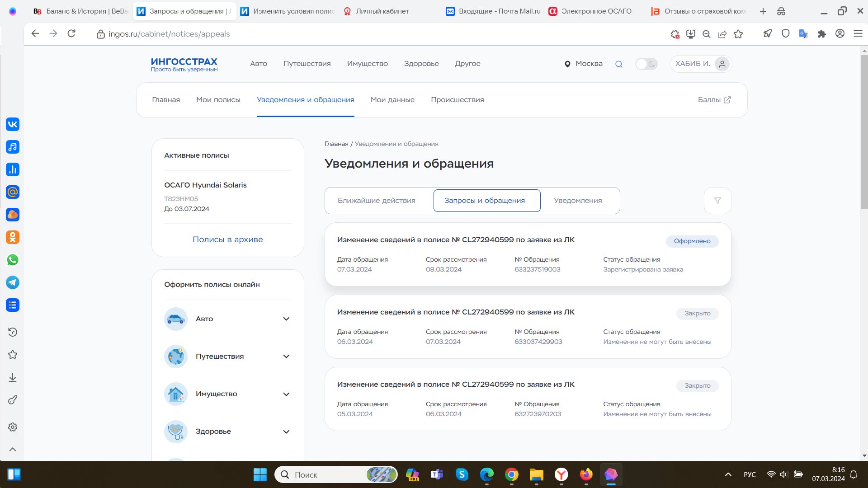The width and height of the screenshot is (868, 488).
Task: Open VK from browser sidebar
Action: 13,124
